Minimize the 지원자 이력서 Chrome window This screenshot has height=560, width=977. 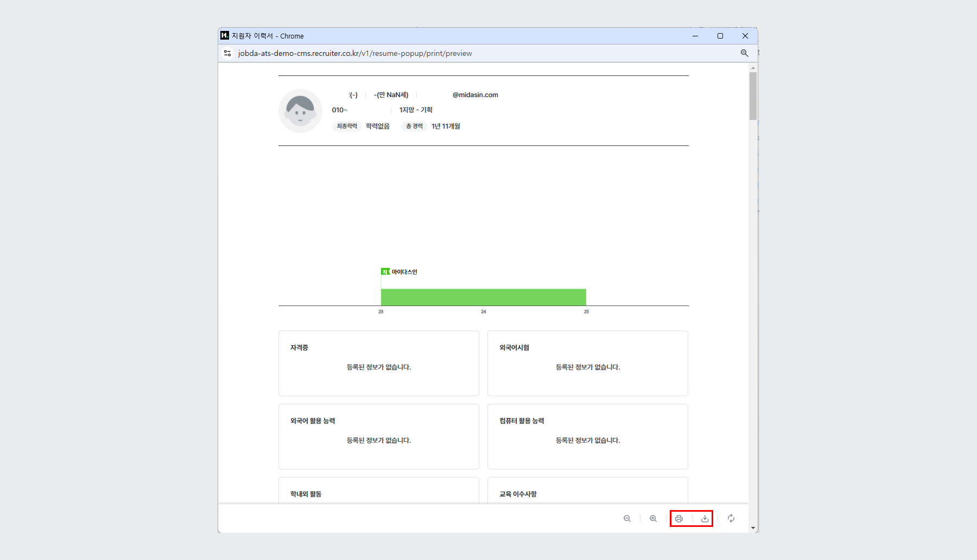pos(695,36)
